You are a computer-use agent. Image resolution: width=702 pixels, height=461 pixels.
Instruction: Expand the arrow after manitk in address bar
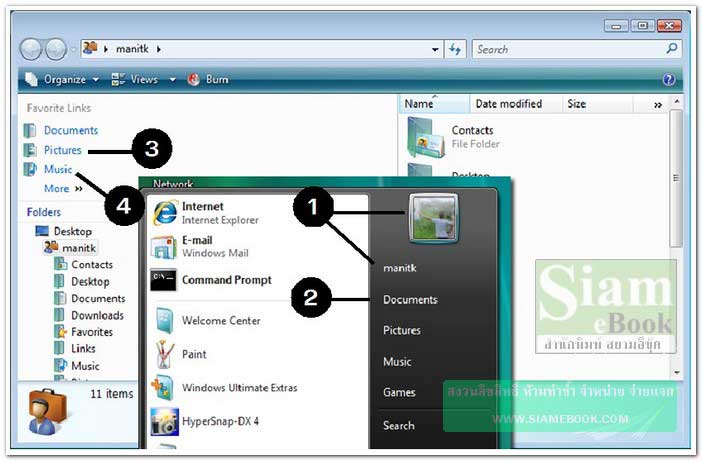click(x=159, y=49)
